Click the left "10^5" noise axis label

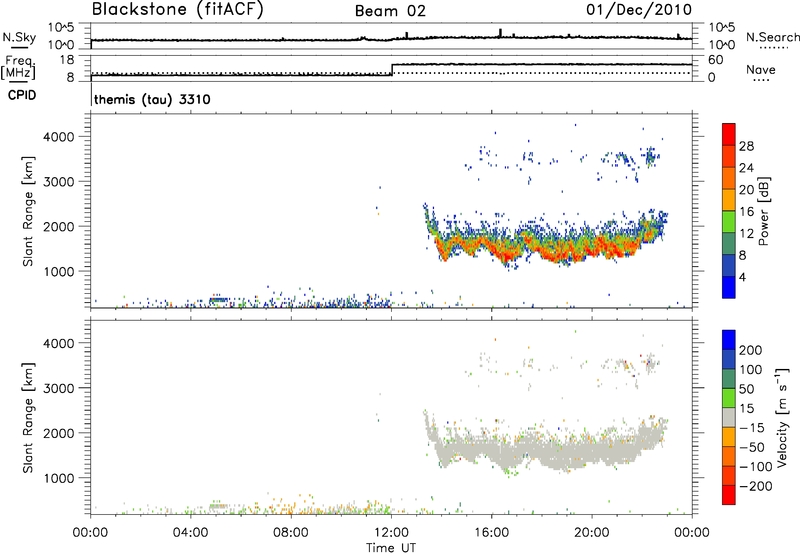pos(61,27)
